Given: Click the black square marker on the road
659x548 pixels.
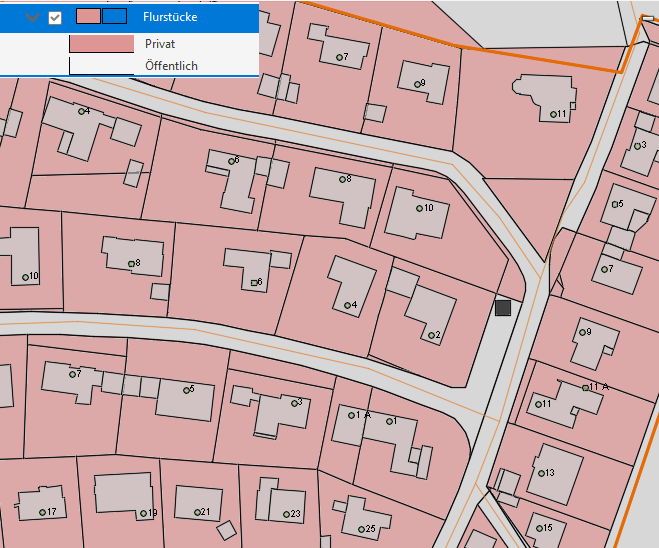Looking at the screenshot, I should pos(503,308).
